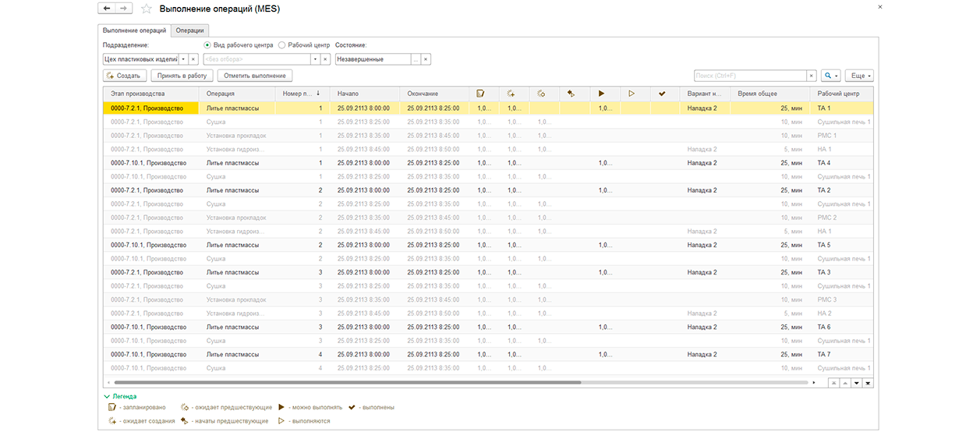Click the checkmark 'completed' column header
The height and width of the screenshot is (432, 980).
(x=662, y=94)
